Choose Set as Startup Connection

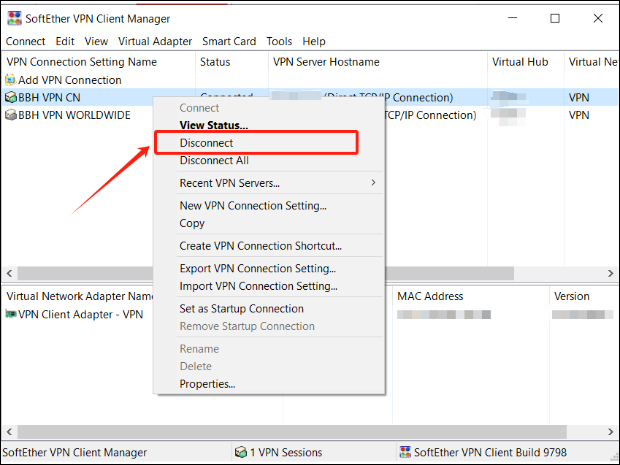tap(242, 308)
